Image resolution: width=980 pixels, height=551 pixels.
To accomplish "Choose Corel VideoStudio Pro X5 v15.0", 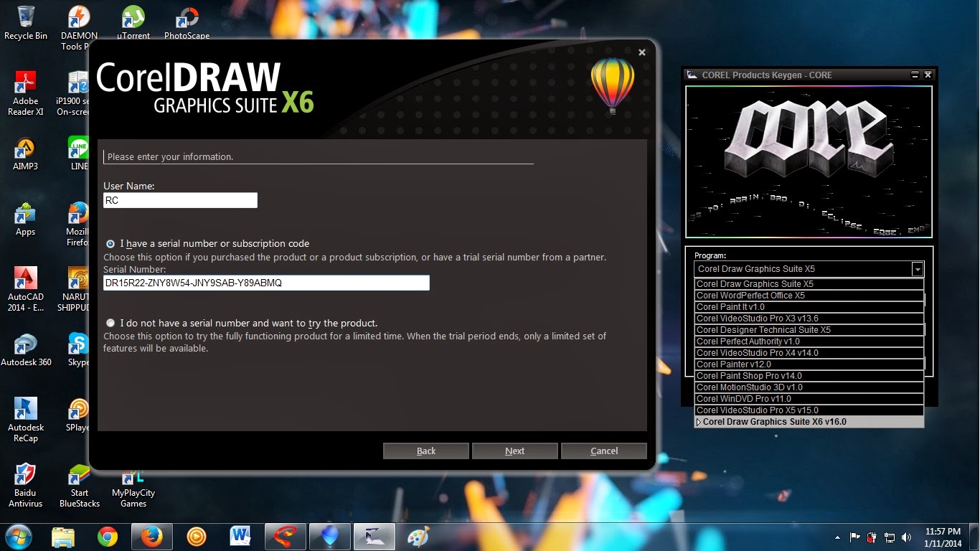I will pyautogui.click(x=809, y=410).
